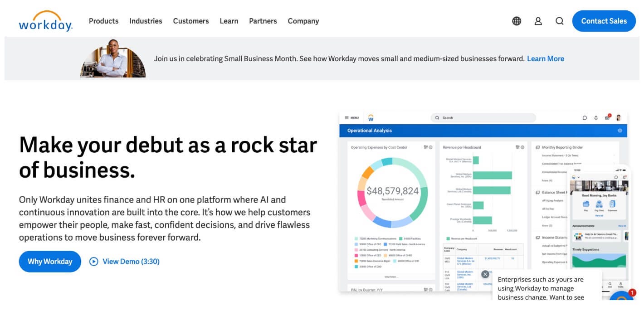
Task: Tap the Timely Suggestions chart on phone
Action: click(x=599, y=261)
